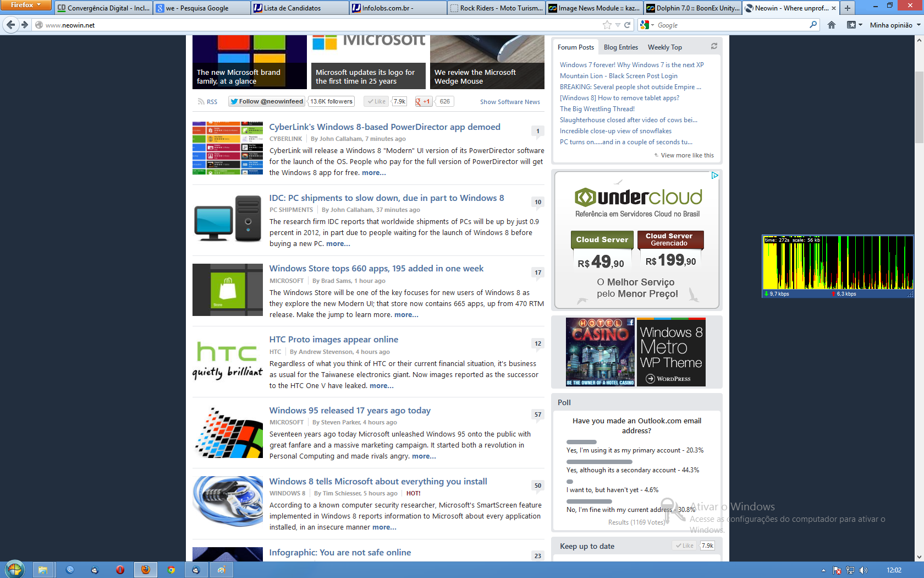Viewport: 924px width, 578px height.
Task: Switch to the Blog Entries tab
Action: coord(620,47)
